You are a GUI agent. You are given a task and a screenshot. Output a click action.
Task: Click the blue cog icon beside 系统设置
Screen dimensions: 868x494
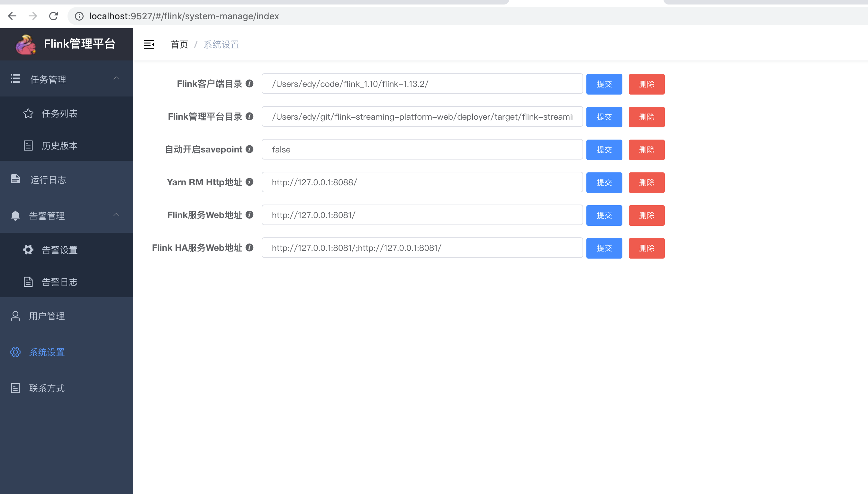(15, 352)
